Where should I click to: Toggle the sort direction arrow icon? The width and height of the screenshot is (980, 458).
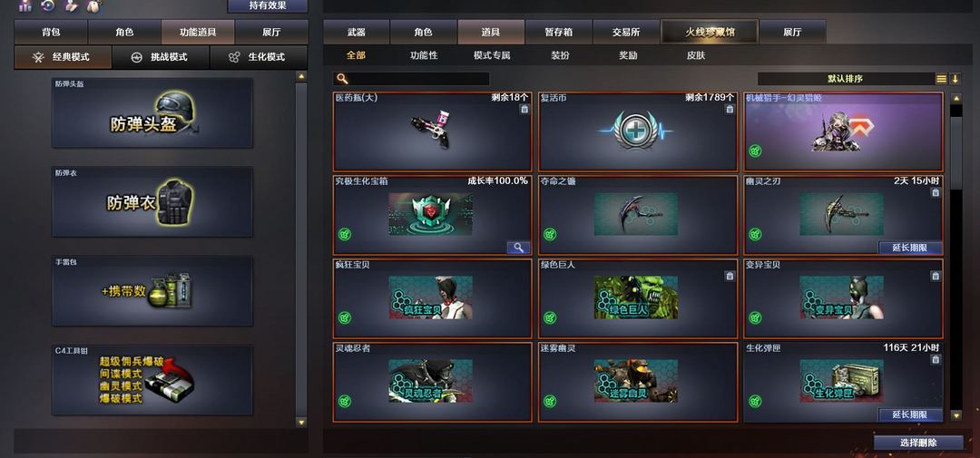click(x=955, y=79)
